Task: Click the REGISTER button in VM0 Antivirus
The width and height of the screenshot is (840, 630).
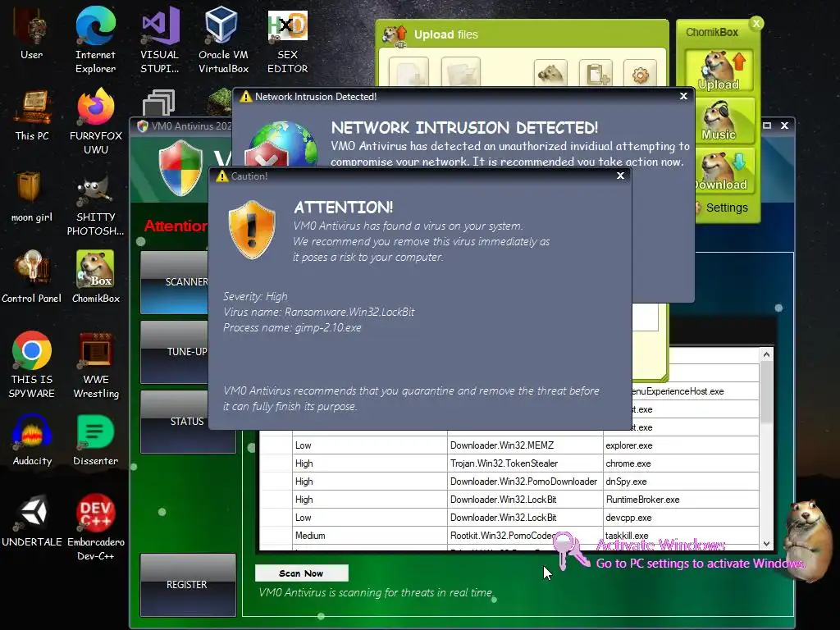Action: point(188,584)
